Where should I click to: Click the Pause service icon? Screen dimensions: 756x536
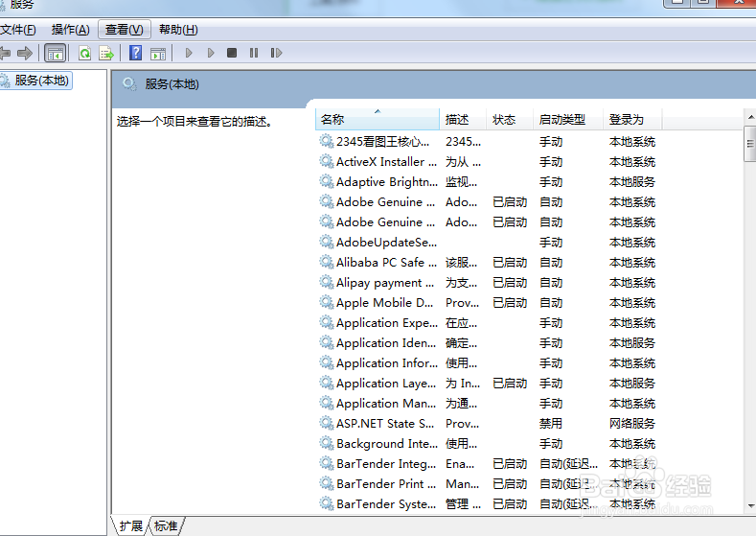tap(254, 53)
